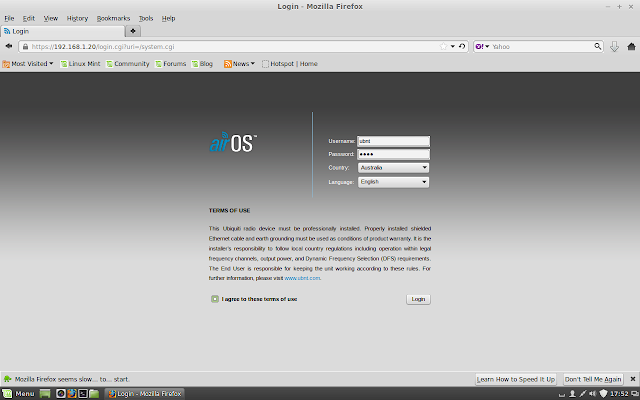Open the file manager folder launcher
This screenshot has width=640, height=400.
tap(94, 393)
